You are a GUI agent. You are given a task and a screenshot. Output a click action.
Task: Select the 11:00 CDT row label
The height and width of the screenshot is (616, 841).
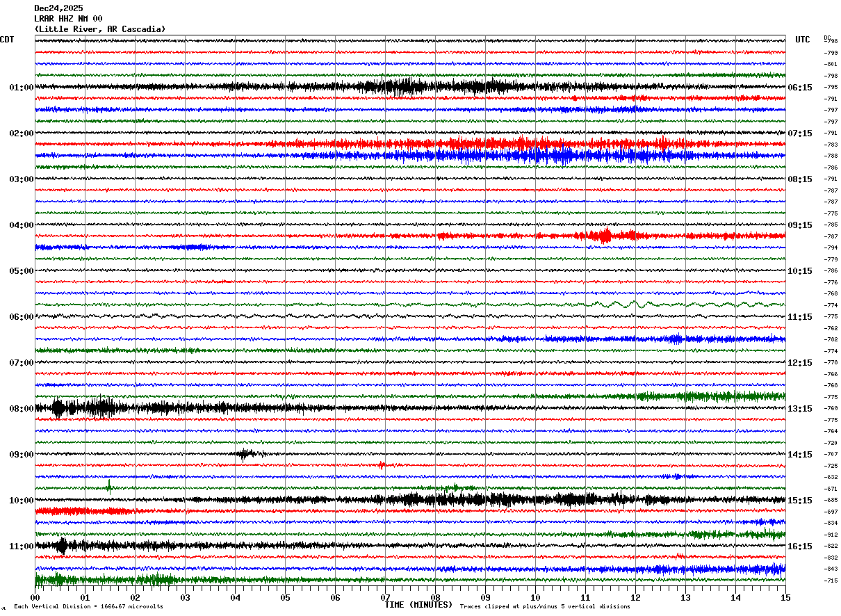[22, 546]
